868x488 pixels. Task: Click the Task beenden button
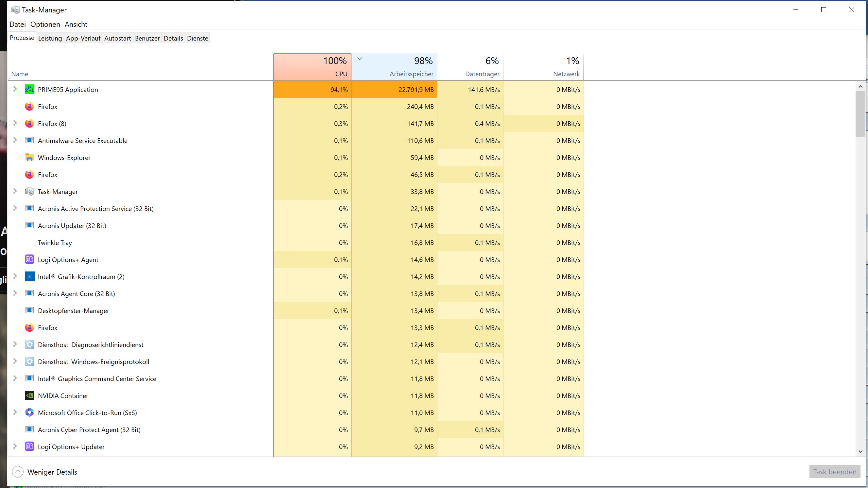(x=834, y=472)
